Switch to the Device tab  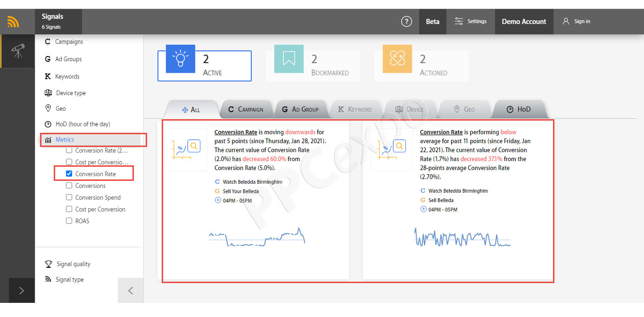click(x=409, y=109)
